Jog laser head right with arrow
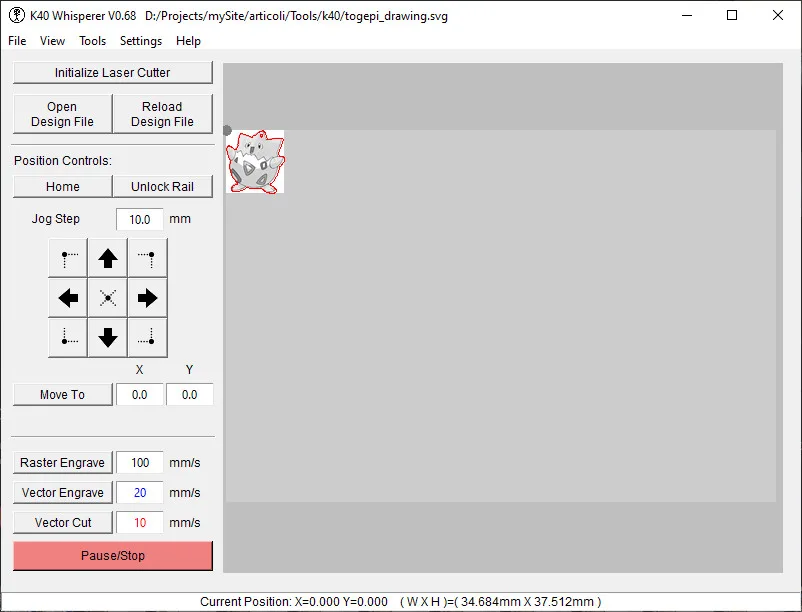Image resolution: width=802 pixels, height=612 pixels. [148, 298]
